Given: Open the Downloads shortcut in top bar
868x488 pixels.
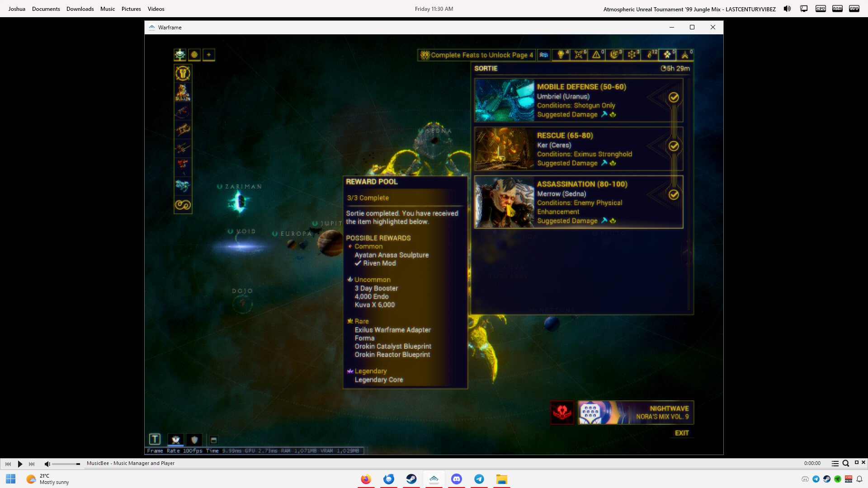Looking at the screenshot, I should (80, 9).
